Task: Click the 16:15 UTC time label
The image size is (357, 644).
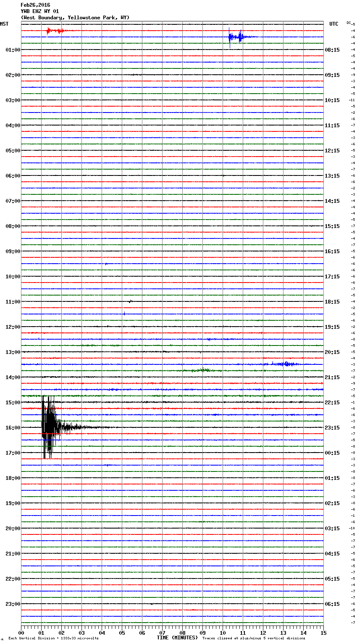Action: tap(332, 251)
